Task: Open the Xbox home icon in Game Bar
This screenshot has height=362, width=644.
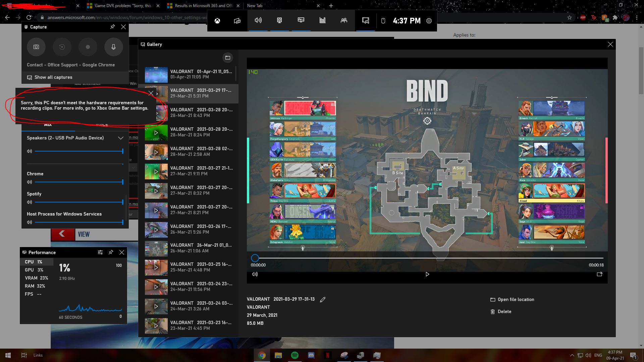Action: (218, 21)
